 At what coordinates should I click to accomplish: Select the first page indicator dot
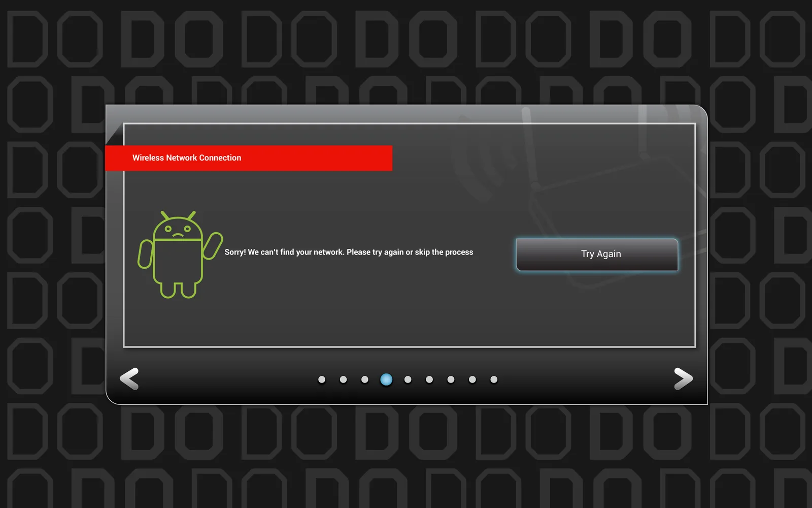(322, 379)
